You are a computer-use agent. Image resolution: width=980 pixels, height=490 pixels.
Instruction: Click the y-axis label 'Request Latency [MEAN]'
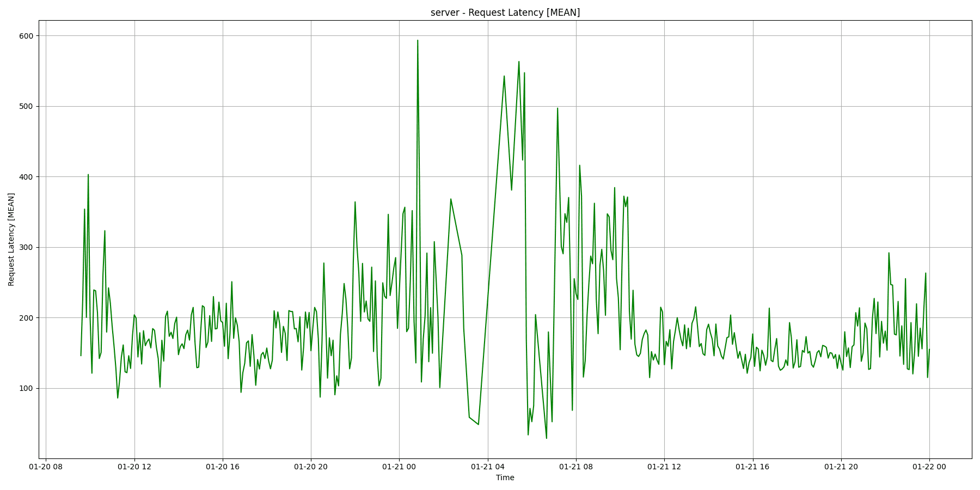point(11,240)
